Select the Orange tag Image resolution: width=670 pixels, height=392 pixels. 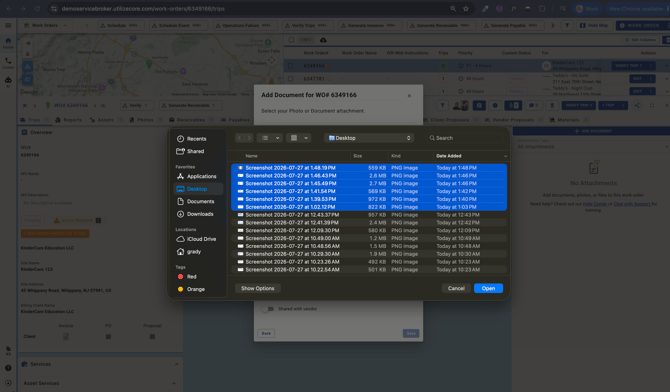coord(191,289)
